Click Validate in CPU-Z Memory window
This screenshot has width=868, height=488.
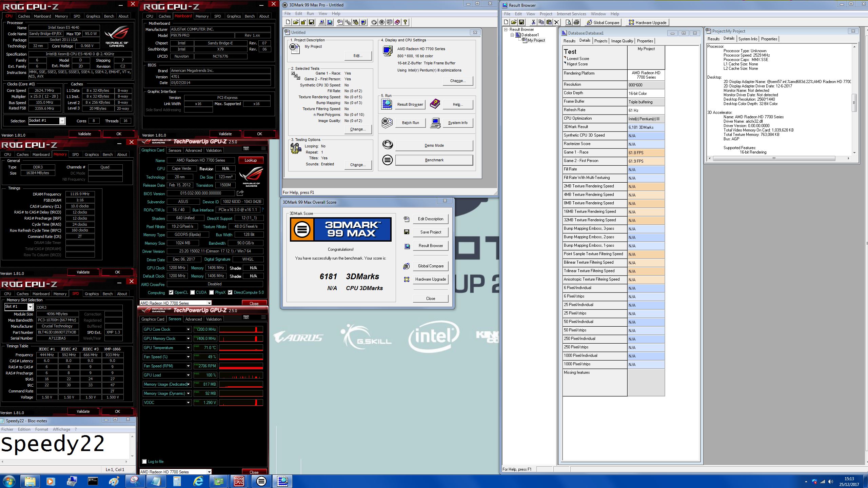[83, 272]
